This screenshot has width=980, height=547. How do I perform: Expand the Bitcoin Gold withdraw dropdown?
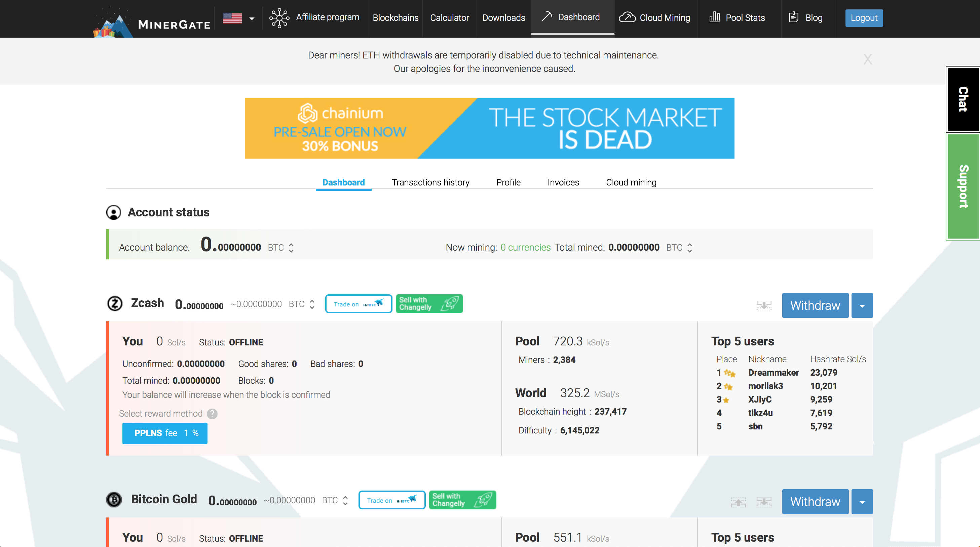click(862, 501)
